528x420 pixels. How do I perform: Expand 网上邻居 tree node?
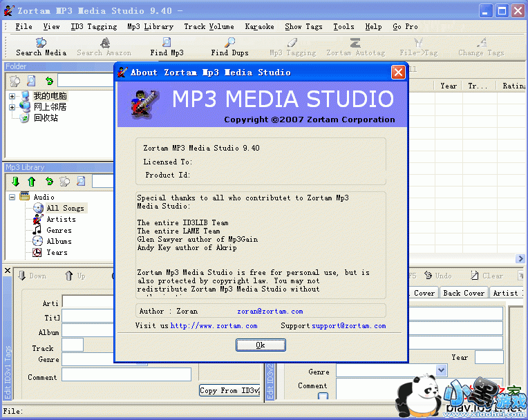point(12,107)
